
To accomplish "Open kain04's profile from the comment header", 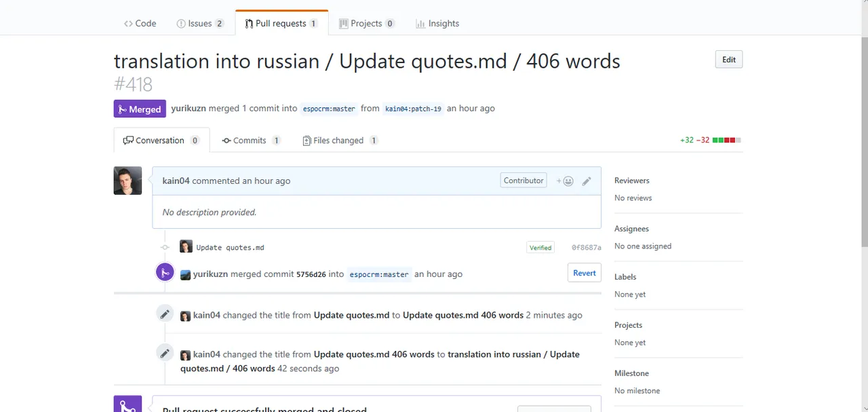I will [x=176, y=181].
